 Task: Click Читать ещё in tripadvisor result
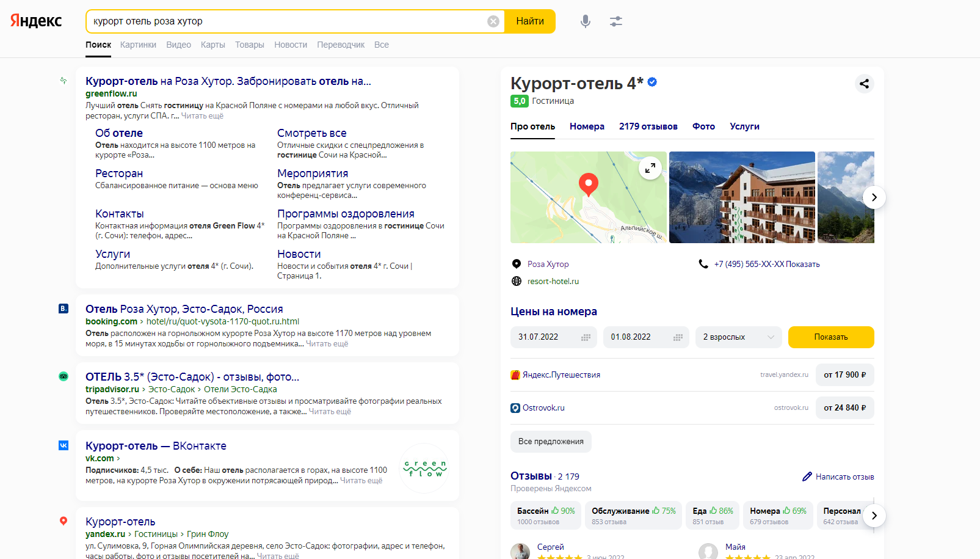tap(330, 412)
